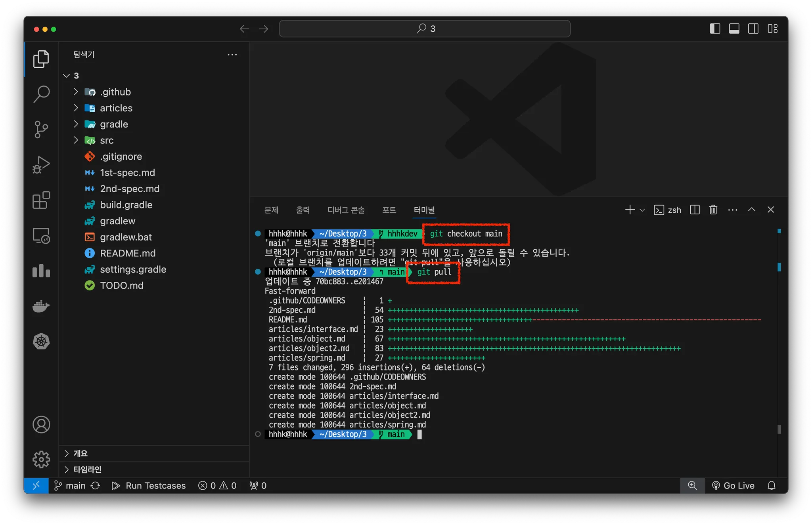The height and width of the screenshot is (525, 812).
Task: Open the Docker sidebar panel
Action: pos(41,306)
